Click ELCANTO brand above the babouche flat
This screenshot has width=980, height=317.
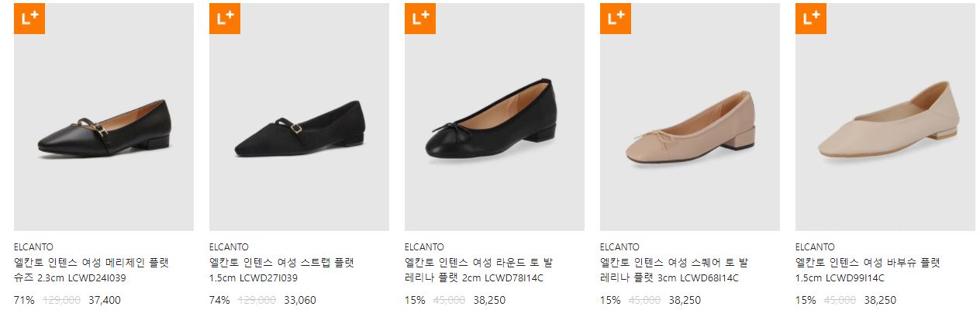pyautogui.click(x=815, y=247)
